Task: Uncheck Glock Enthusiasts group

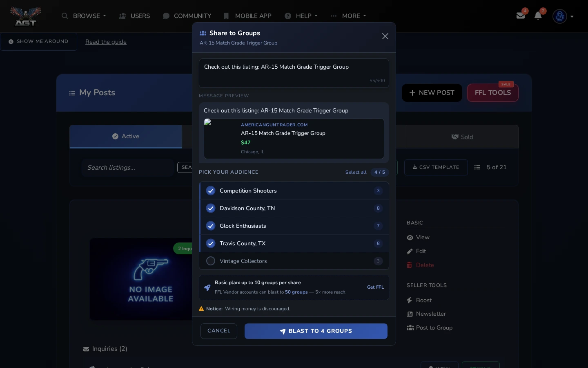Action: coord(211,226)
